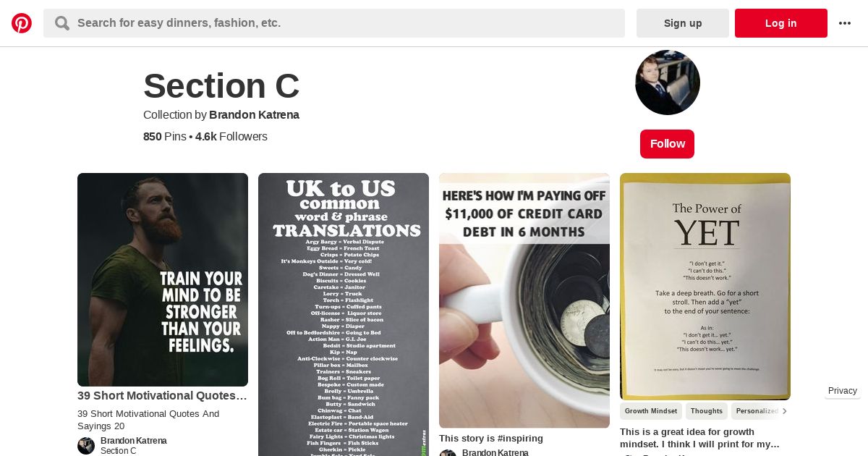Open the UK to US translations pin
Viewport: 868px width, 456px height.
344,314
